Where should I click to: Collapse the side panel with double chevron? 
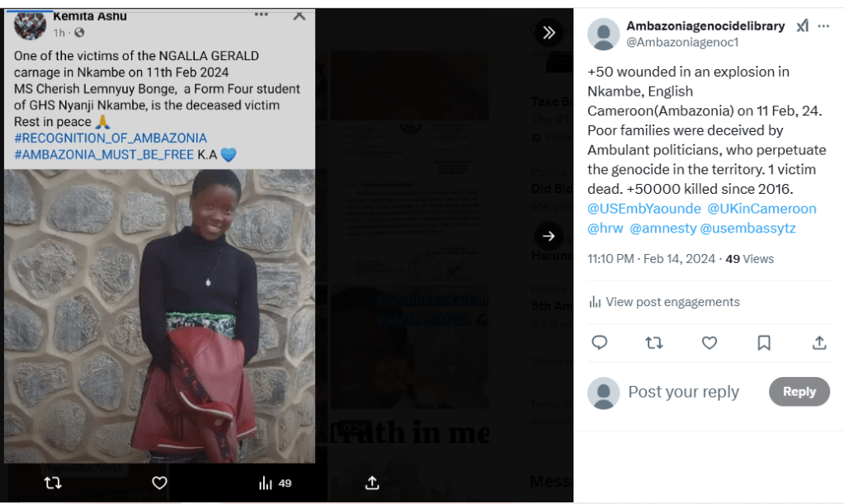pos(549,32)
